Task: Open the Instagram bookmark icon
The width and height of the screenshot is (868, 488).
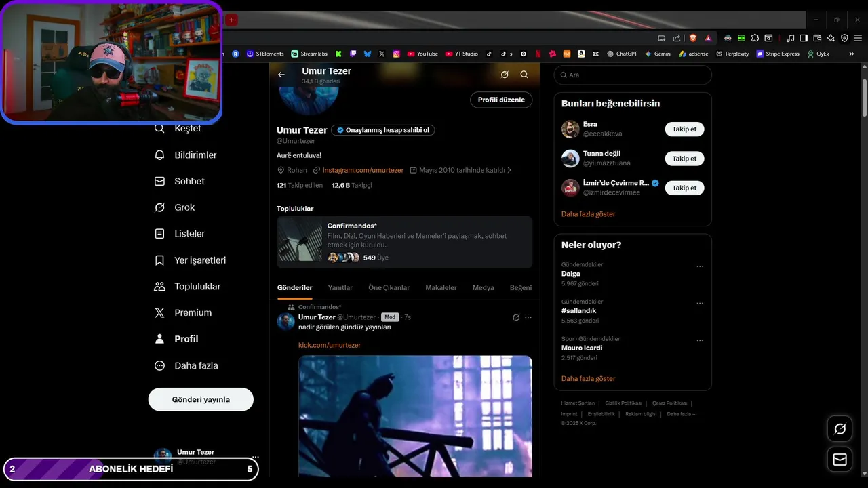Action: [x=397, y=54]
